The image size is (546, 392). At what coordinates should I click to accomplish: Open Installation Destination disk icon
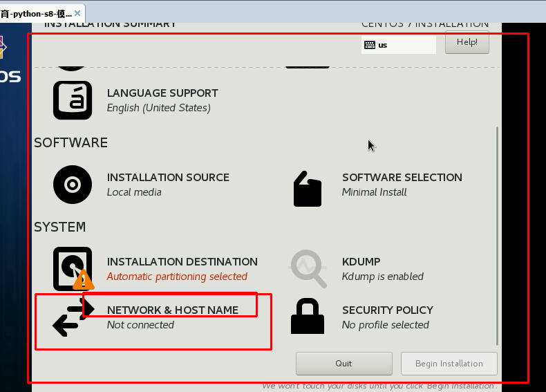73,269
